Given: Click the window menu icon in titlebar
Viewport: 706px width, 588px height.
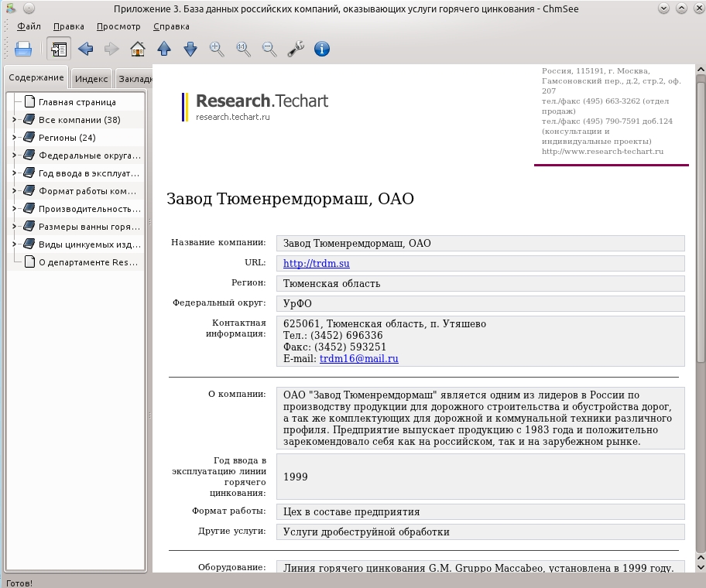Looking at the screenshot, I should [x=11, y=9].
